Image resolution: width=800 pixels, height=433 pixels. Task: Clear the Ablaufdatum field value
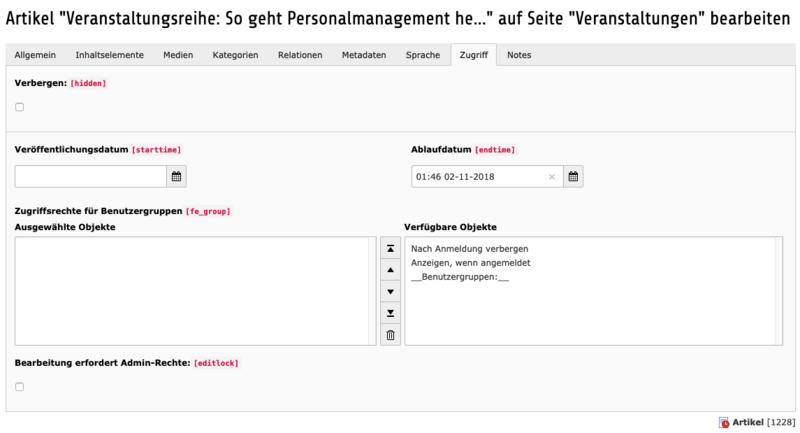coord(551,177)
